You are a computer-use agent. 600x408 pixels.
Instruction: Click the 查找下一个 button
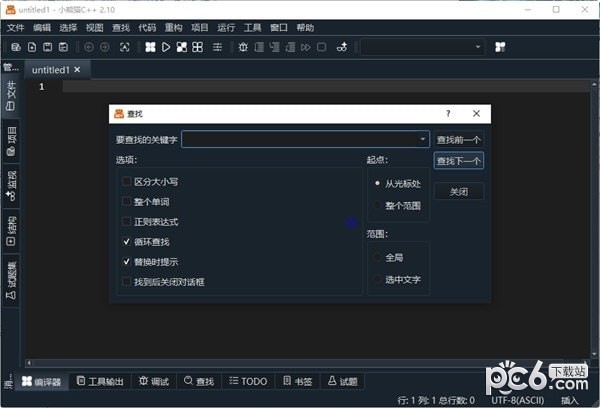(x=459, y=161)
